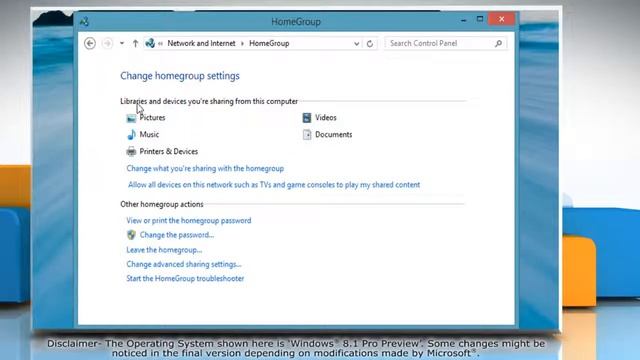
Task: Open Change what you're sharing with the homegroup
Action: coord(205,168)
